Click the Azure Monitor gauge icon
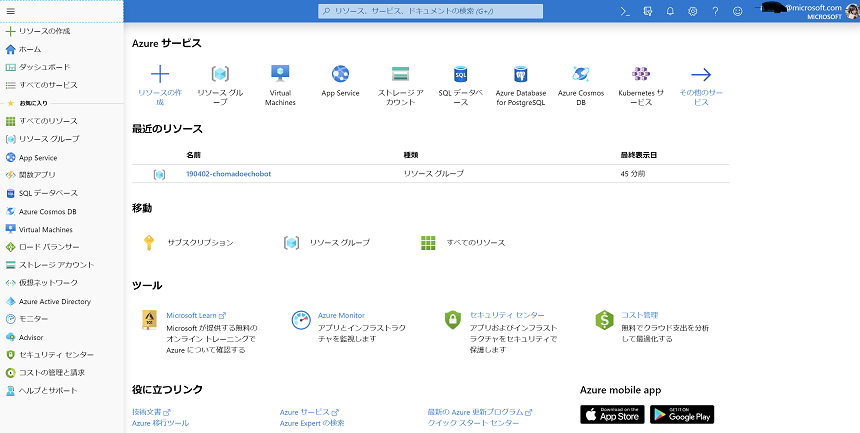860x433 pixels. [x=301, y=320]
